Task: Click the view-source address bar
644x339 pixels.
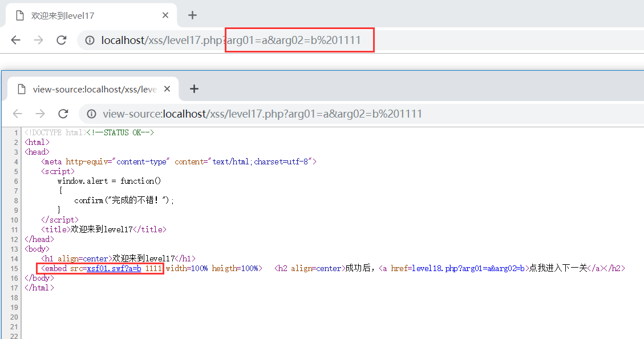Action: coord(362,114)
